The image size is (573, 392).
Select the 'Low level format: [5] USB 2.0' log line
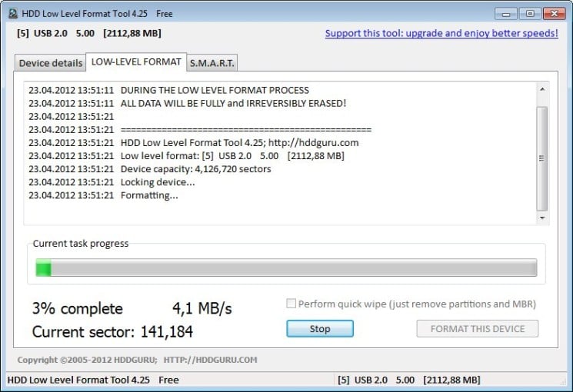[186, 156]
